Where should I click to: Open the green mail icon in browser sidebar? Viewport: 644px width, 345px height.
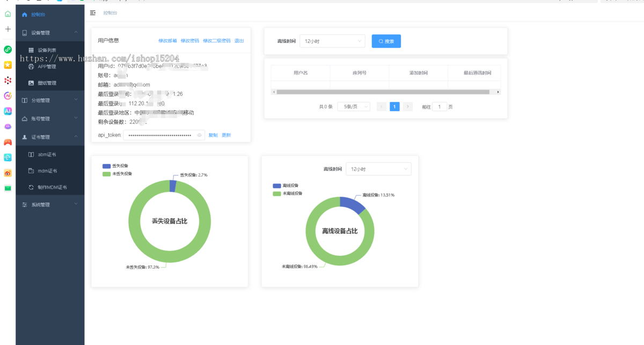click(8, 188)
